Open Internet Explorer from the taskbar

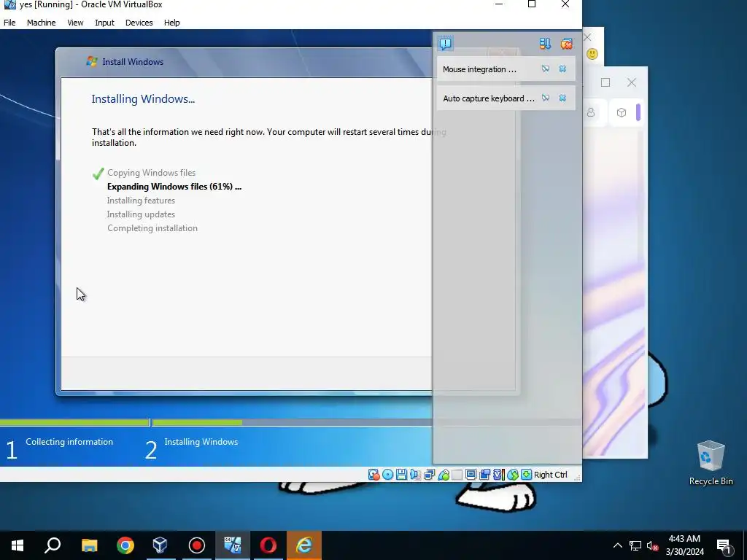304,545
